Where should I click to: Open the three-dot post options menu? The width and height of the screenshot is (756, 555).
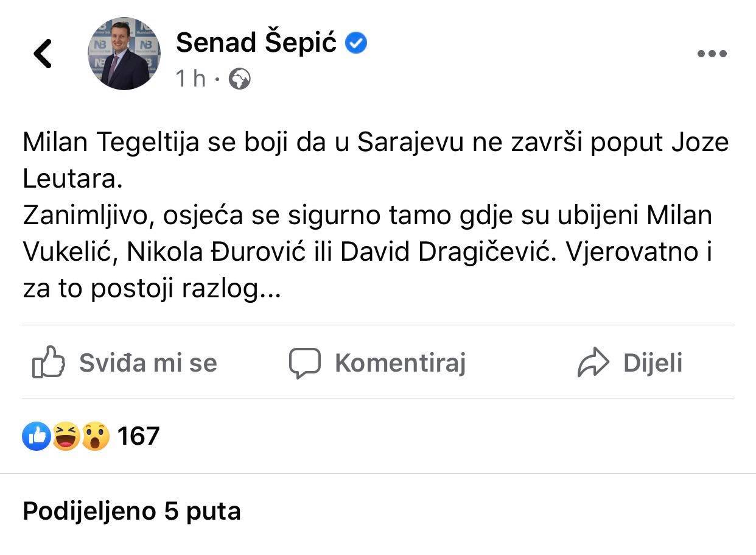[712, 54]
